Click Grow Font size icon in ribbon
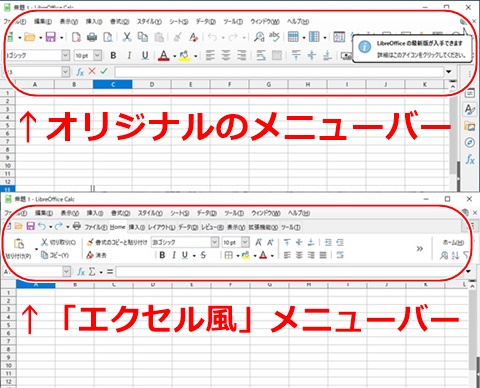 (x=258, y=242)
